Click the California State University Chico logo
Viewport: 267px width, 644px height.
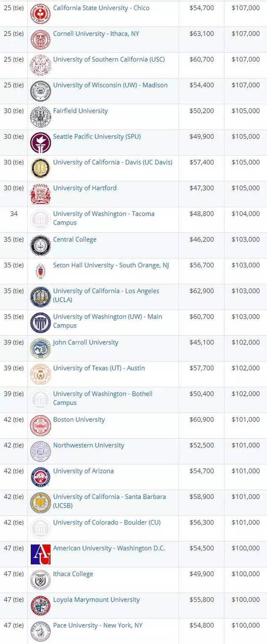(x=40, y=14)
